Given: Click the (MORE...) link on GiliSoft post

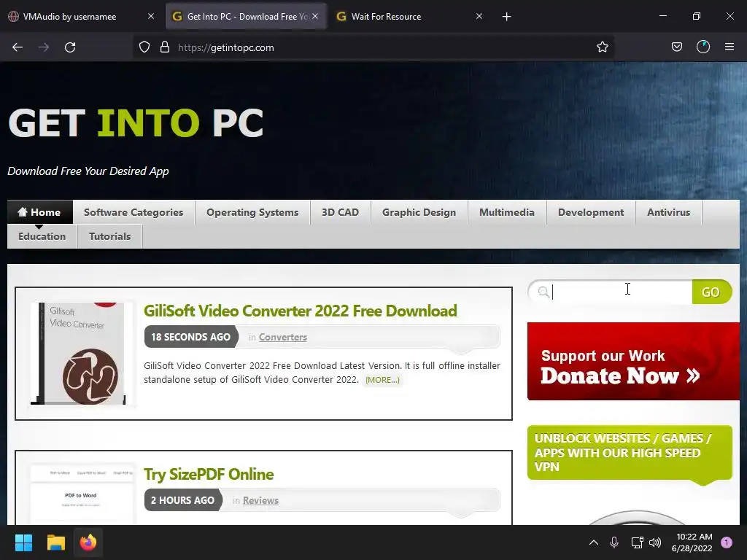Looking at the screenshot, I should (382, 380).
